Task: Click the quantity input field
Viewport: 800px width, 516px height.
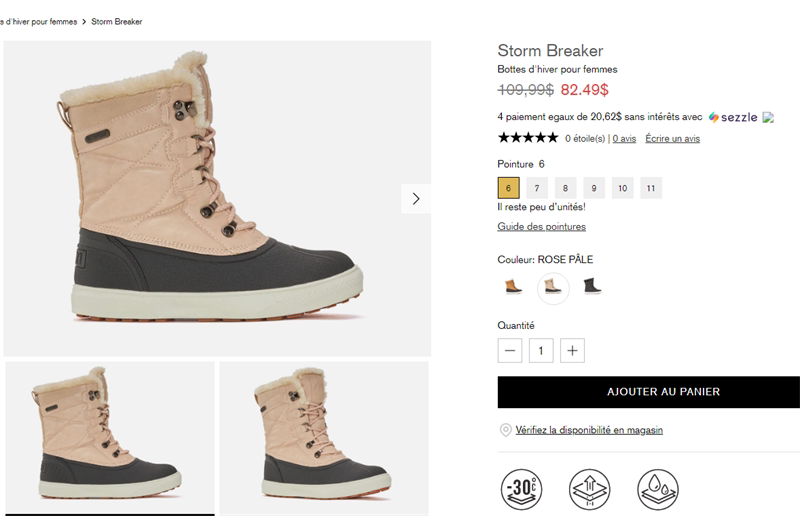Action: pyautogui.click(x=541, y=350)
